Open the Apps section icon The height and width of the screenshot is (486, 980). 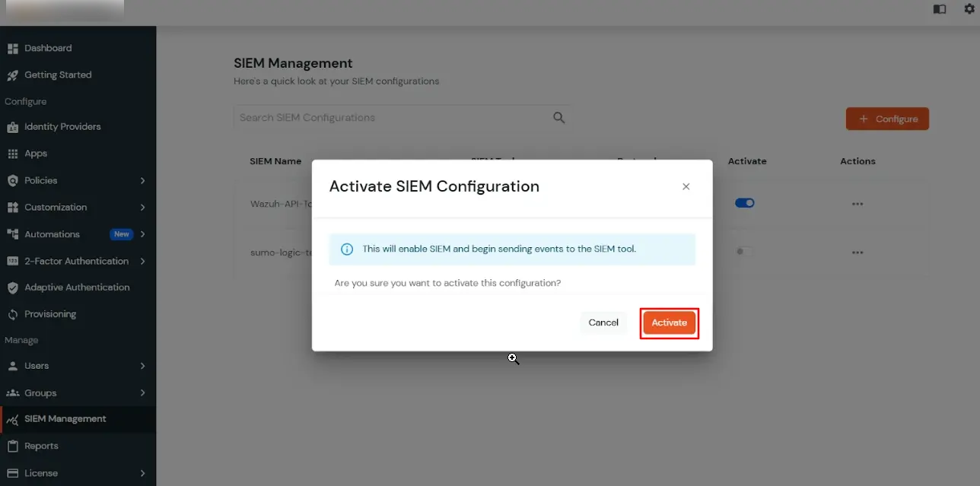coord(12,153)
